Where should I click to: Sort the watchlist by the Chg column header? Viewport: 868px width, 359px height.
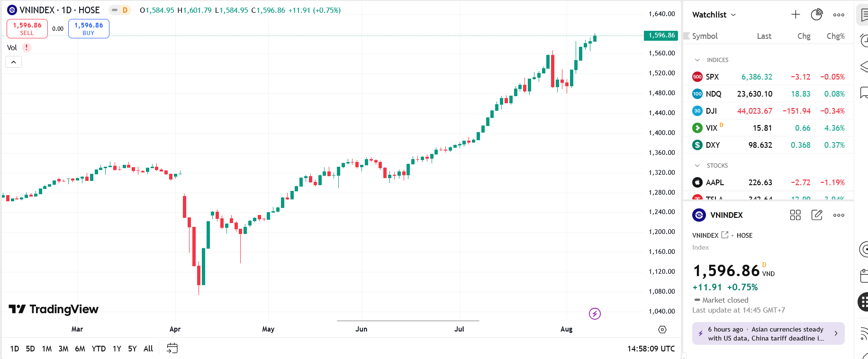click(x=804, y=36)
